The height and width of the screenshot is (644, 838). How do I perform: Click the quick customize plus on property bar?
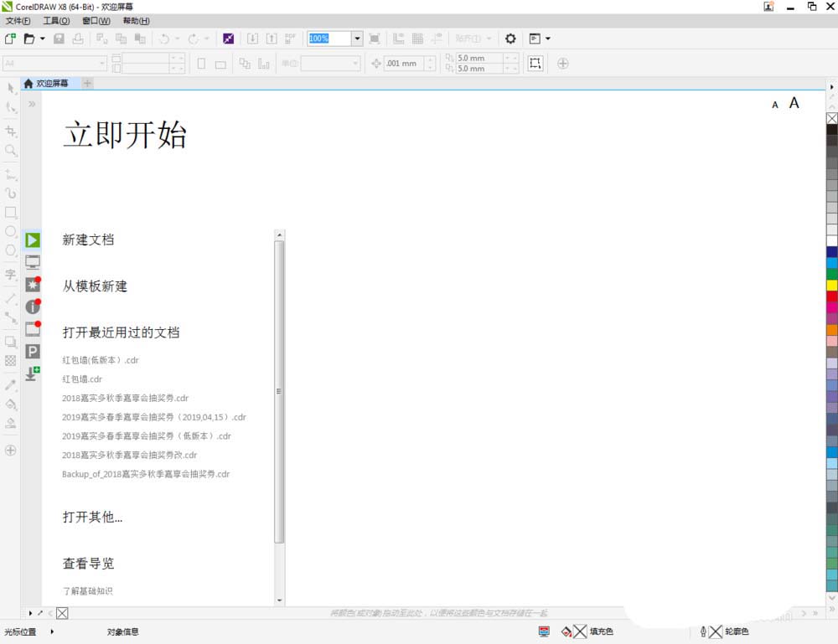point(563,64)
